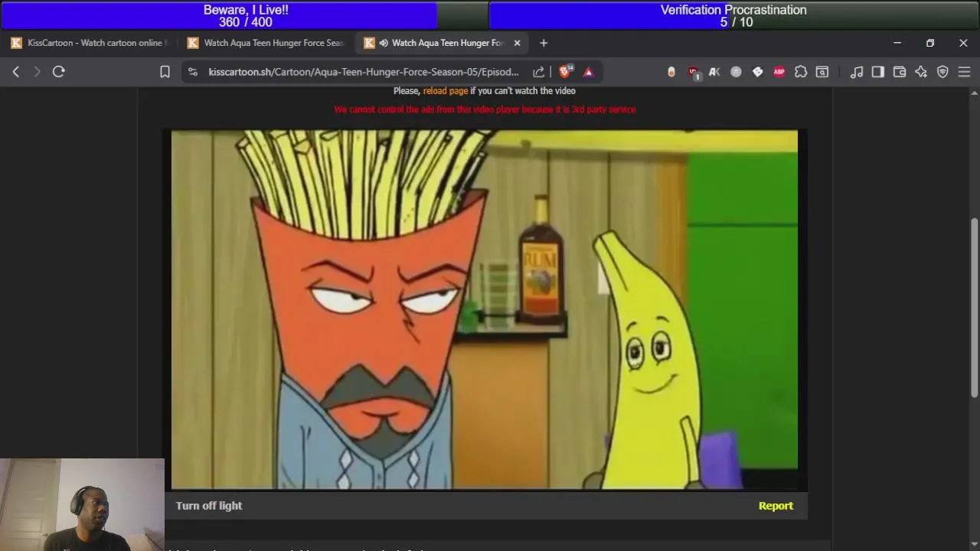The height and width of the screenshot is (551, 980).
Task: Click the gray circular extension icon
Action: point(736,72)
